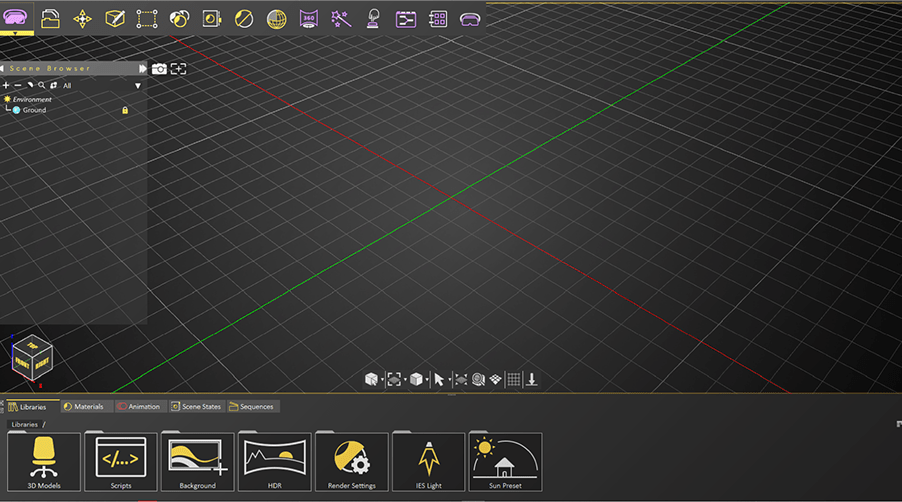
Task: Click the magic wand automation tool
Action: coord(341,19)
